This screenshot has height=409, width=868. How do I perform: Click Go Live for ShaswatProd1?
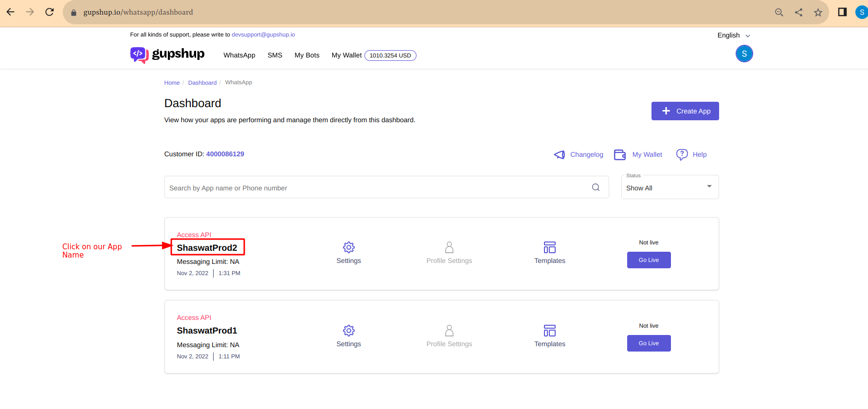[x=649, y=343]
